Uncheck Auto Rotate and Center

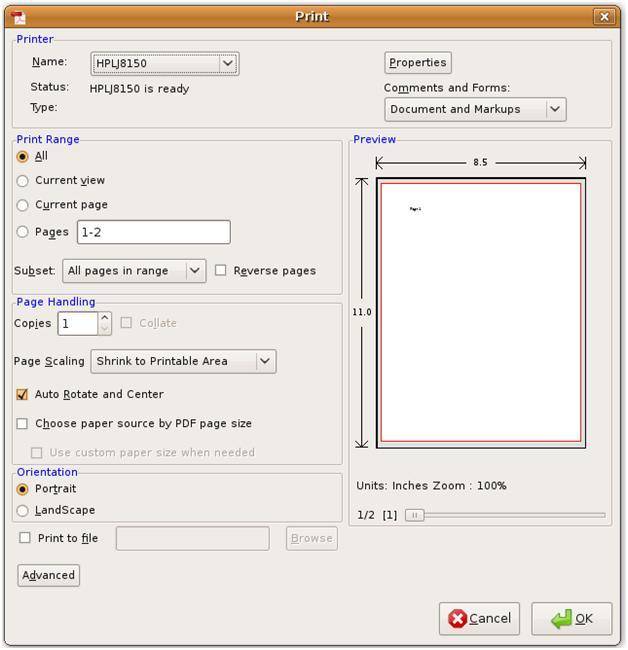pos(22,394)
